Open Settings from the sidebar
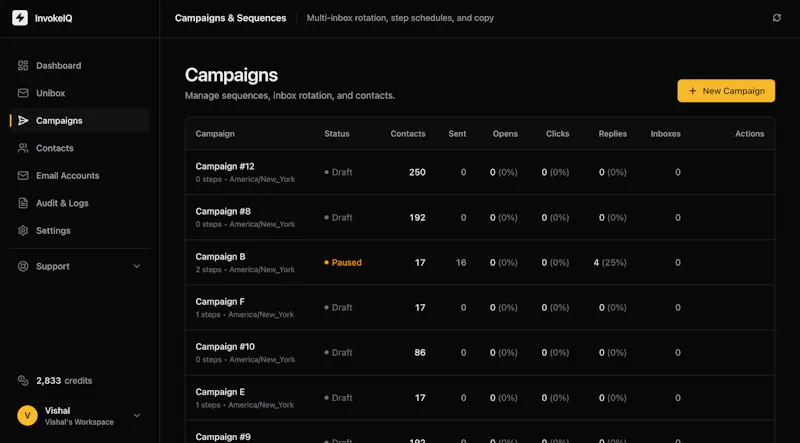800x443 pixels. pyautogui.click(x=79, y=231)
